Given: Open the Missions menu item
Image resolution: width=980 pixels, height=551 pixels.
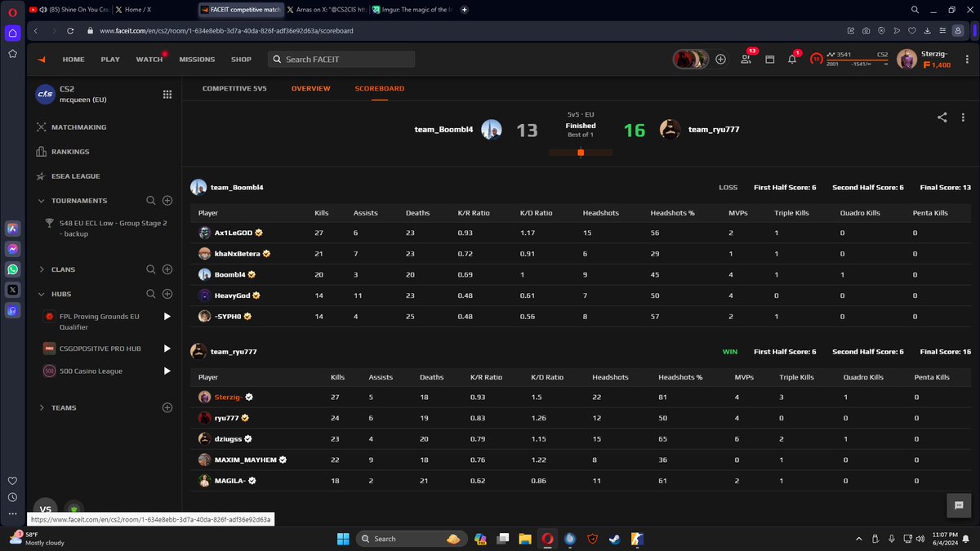Looking at the screenshot, I should pyautogui.click(x=197, y=60).
